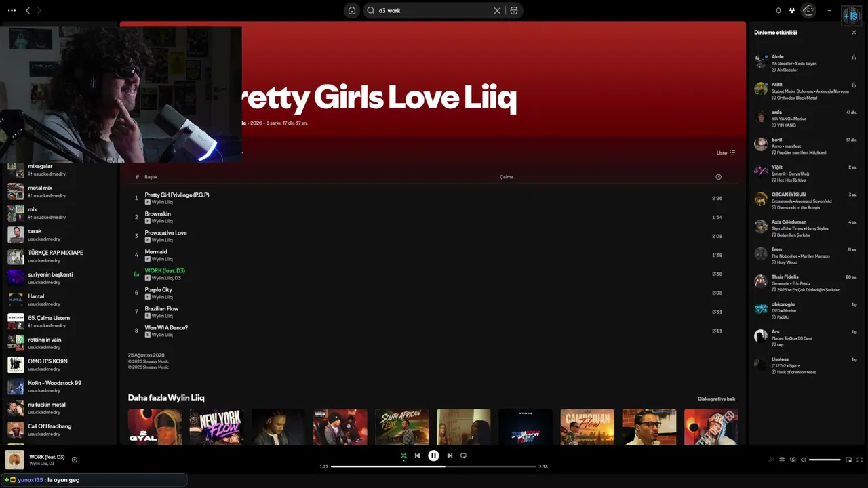
Task: Open the Cambodian Flow album cover
Action: [x=587, y=427]
